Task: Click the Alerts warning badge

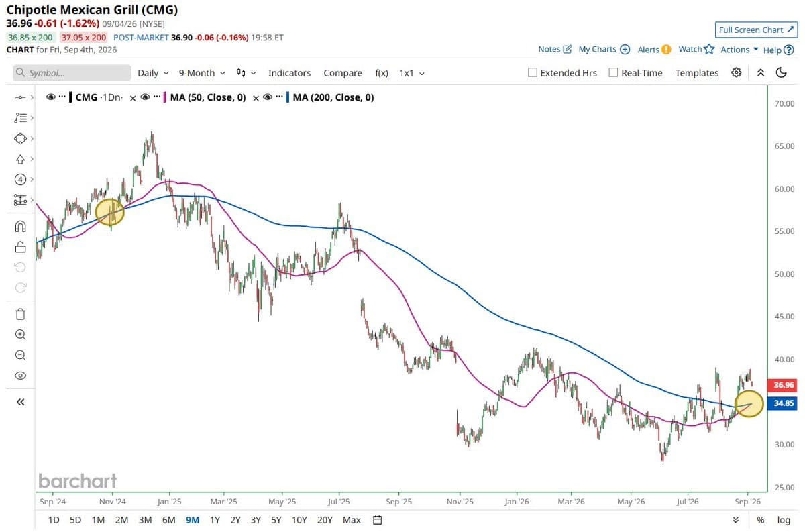Action: [x=666, y=49]
